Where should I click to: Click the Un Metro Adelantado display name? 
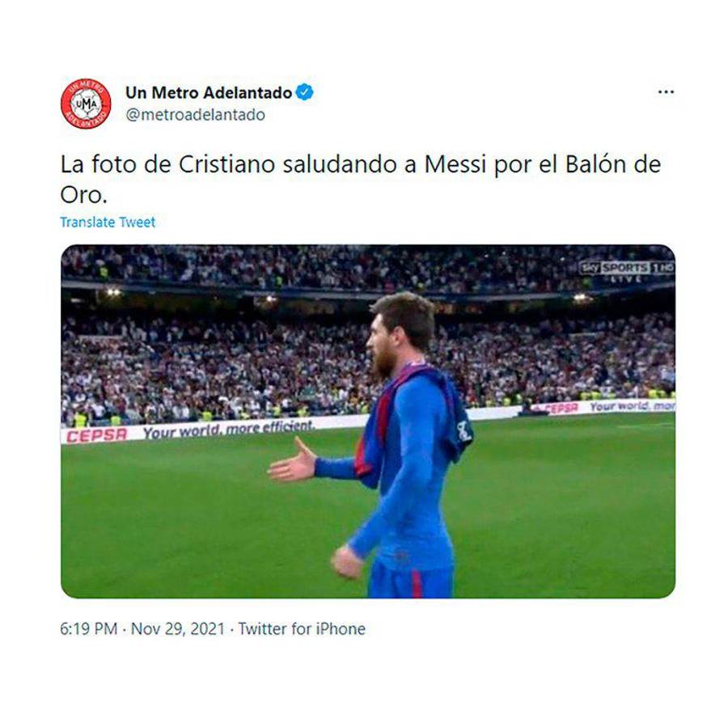(x=209, y=92)
